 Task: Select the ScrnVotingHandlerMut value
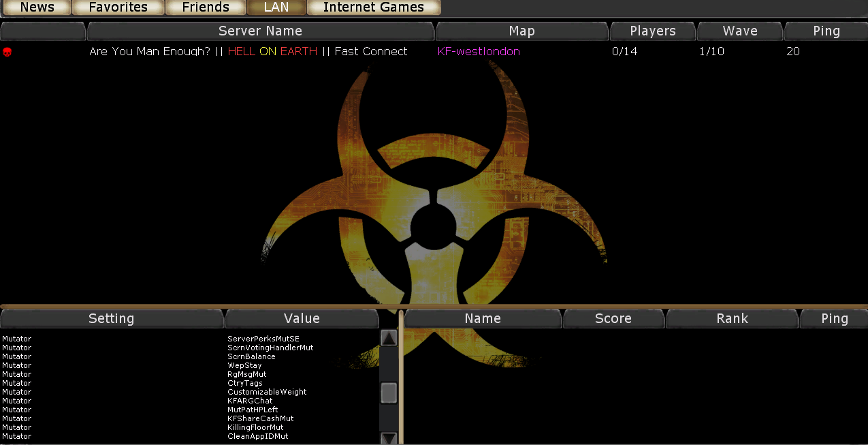point(270,348)
